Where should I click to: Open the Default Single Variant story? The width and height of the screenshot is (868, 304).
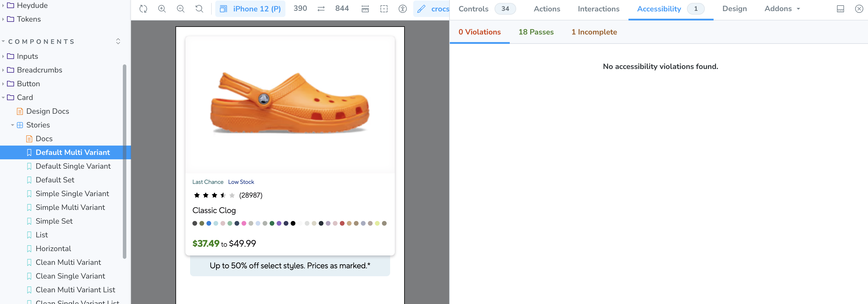pyautogui.click(x=73, y=166)
